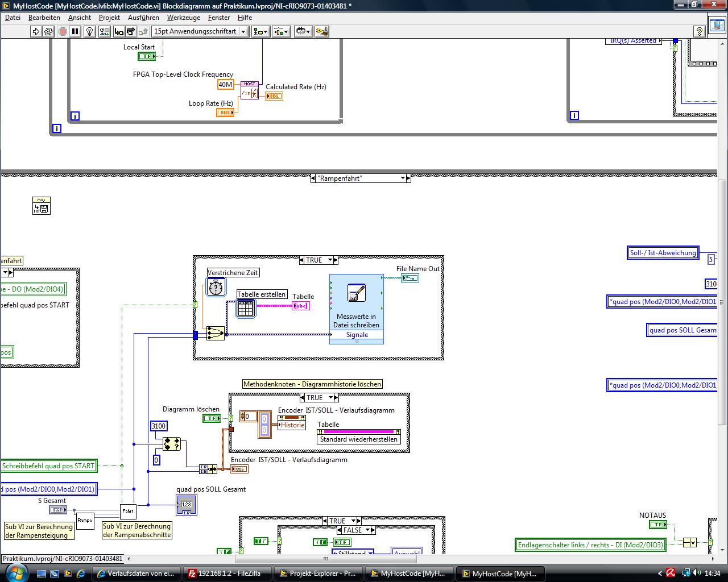The height and width of the screenshot is (582, 728).
Task: Toggle the Highlight Execution light bulb
Action: [x=89, y=32]
